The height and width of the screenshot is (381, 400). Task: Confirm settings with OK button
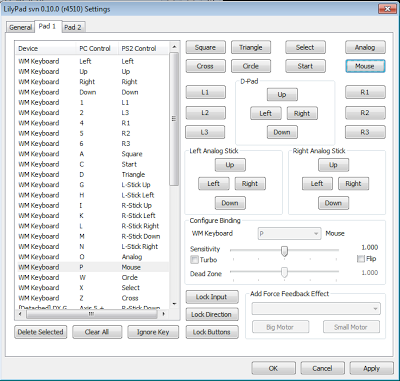273,368
